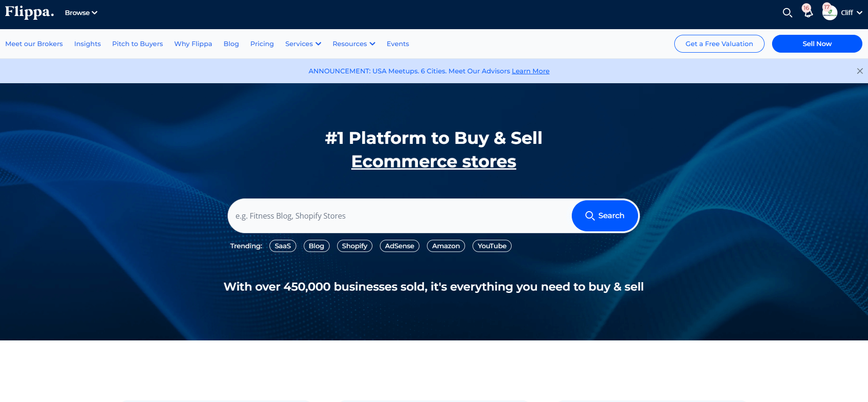Click the Sell Now button
The height and width of the screenshot is (402, 868).
pos(817,44)
